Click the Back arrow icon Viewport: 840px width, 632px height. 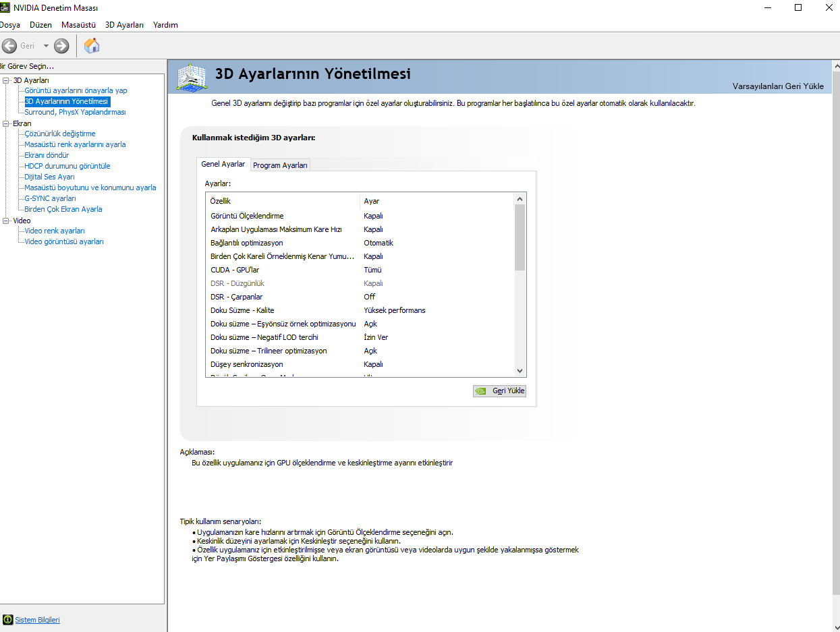tap(9, 46)
